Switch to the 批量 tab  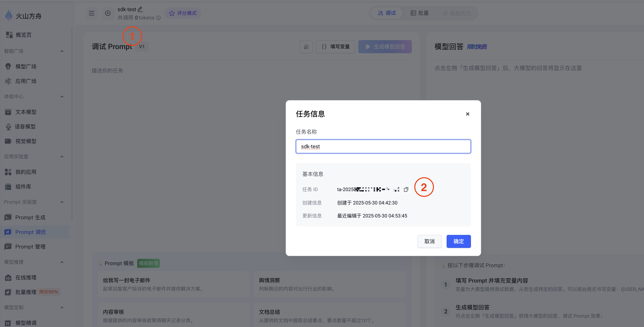(x=420, y=13)
